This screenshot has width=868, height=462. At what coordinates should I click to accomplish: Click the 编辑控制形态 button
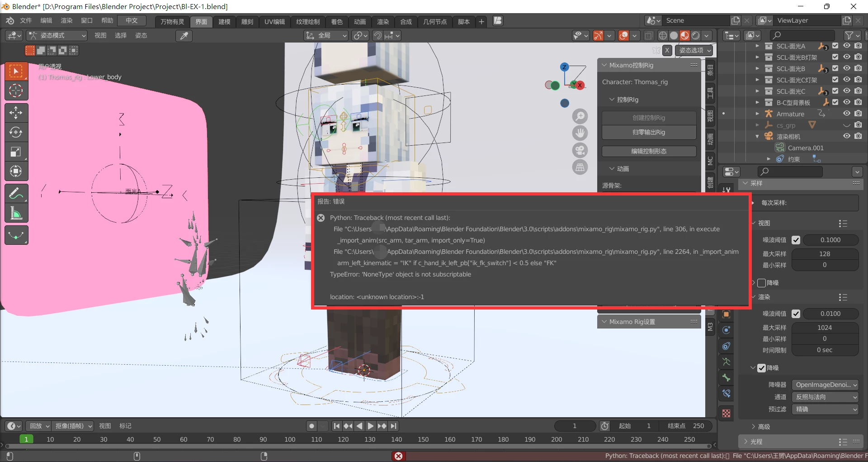pyautogui.click(x=649, y=151)
